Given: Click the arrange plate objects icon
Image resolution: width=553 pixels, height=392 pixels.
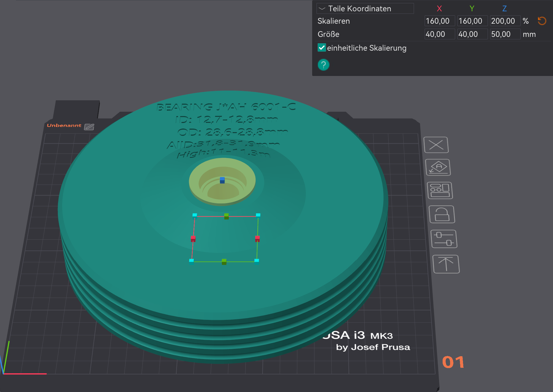Looking at the screenshot, I should tap(440, 190).
